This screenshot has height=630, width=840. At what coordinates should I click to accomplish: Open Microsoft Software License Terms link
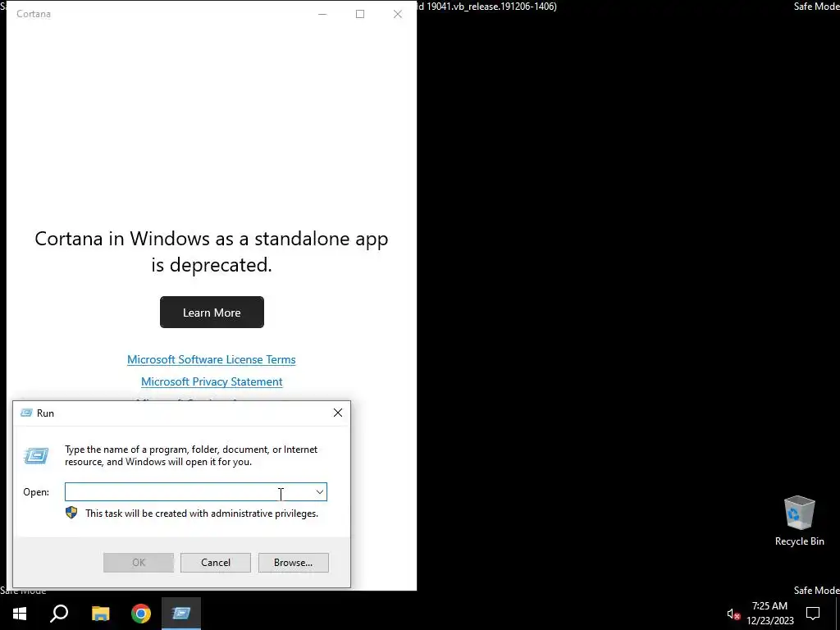pyautogui.click(x=211, y=359)
